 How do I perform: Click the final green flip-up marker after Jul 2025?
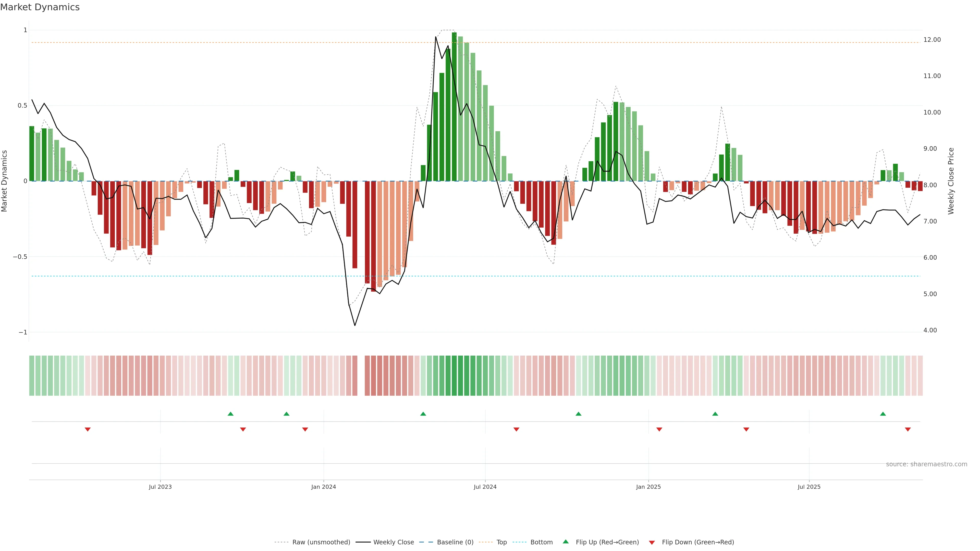pyautogui.click(x=883, y=414)
